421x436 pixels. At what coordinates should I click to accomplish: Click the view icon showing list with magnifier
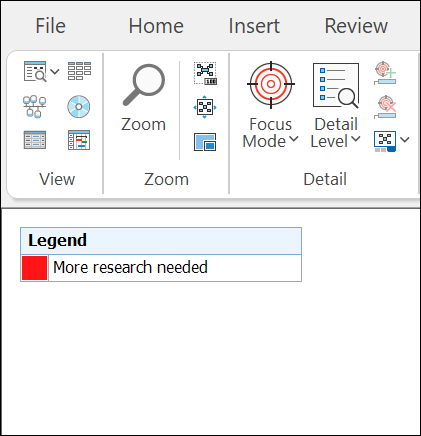tap(35, 71)
